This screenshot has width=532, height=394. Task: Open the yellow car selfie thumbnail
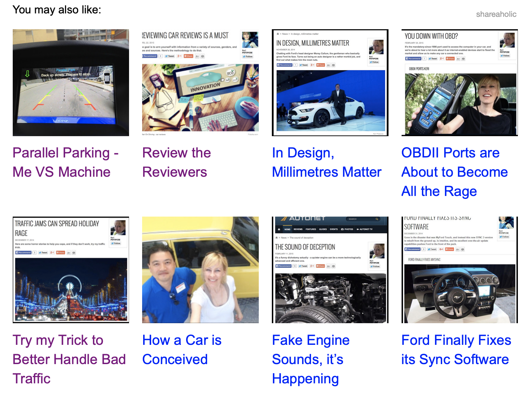(x=200, y=270)
